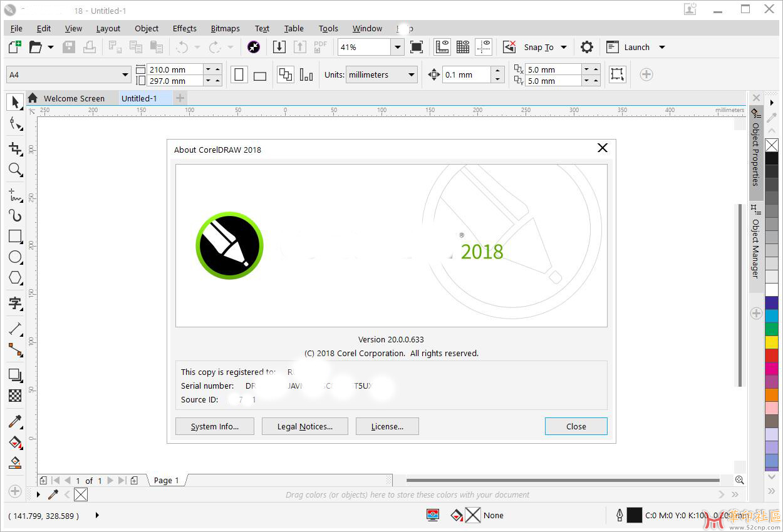Select the Color Eyedropper tool
The width and height of the screenshot is (783, 532).
(x=16, y=421)
